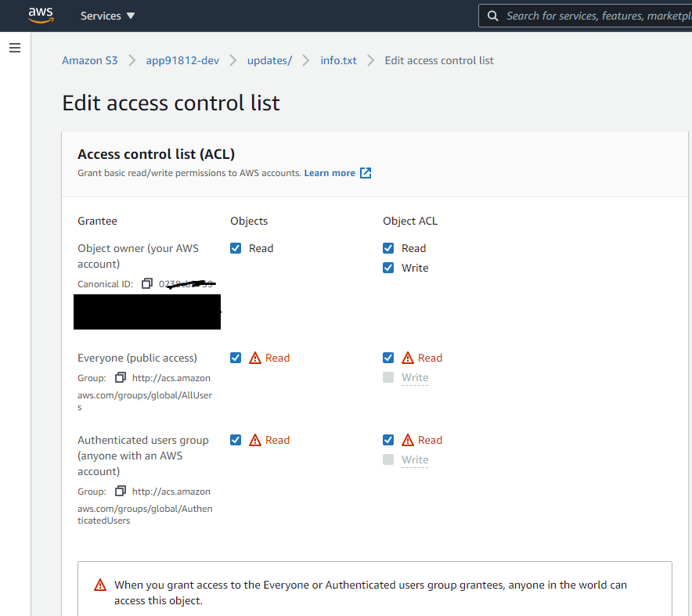Image resolution: width=692 pixels, height=616 pixels.
Task: Click the Learn more link
Action: [x=331, y=172]
